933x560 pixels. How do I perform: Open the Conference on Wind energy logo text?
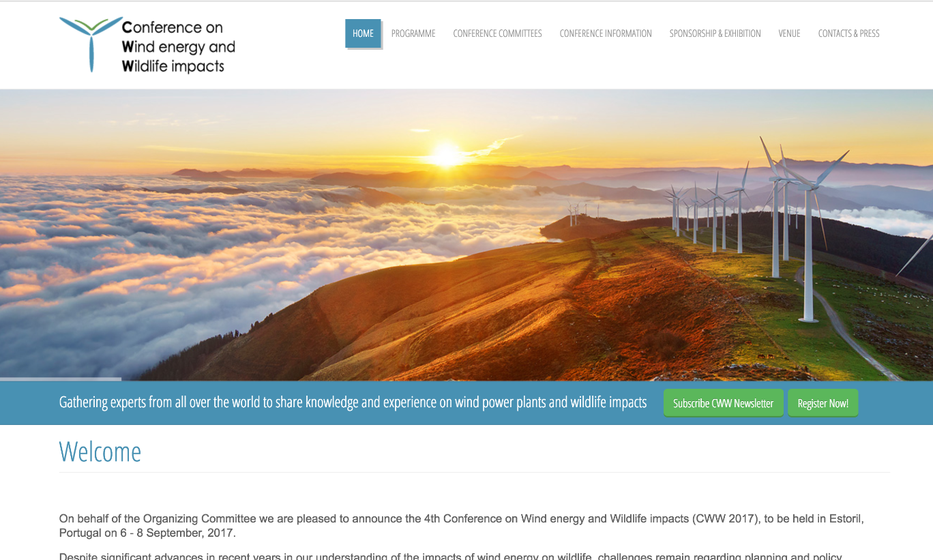pyautogui.click(x=178, y=46)
